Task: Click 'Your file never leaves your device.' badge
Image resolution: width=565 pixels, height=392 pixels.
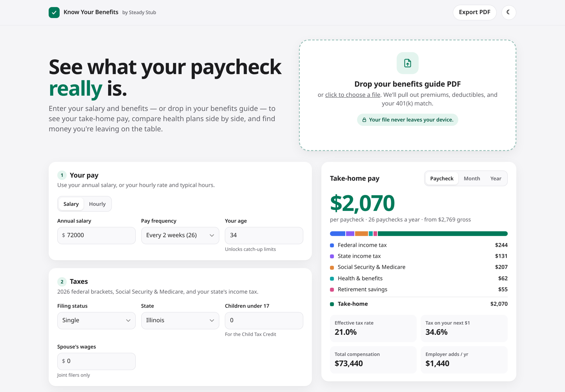Action: [408, 120]
